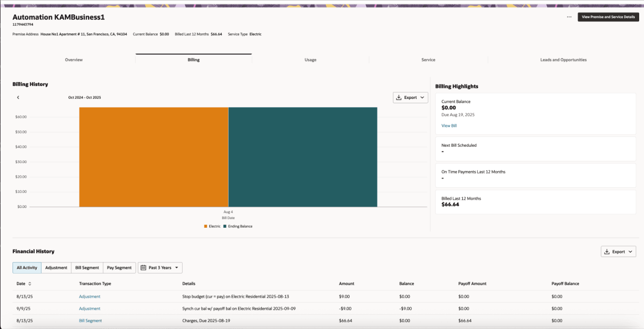The image size is (644, 329).
Task: Enable the Pay Segment activity filter
Action: tap(119, 267)
